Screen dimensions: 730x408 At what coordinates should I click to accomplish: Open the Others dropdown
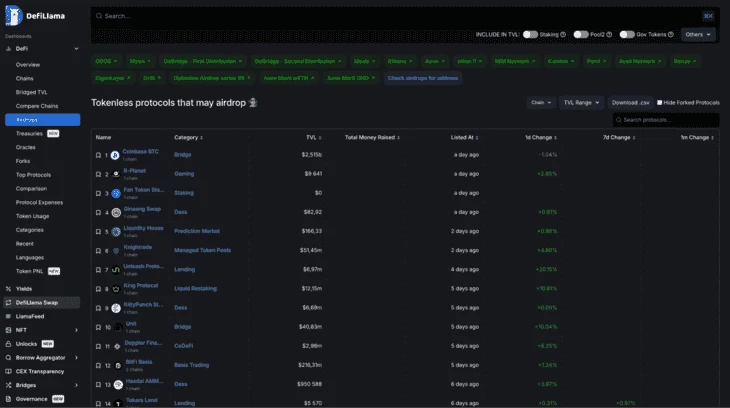pos(698,34)
